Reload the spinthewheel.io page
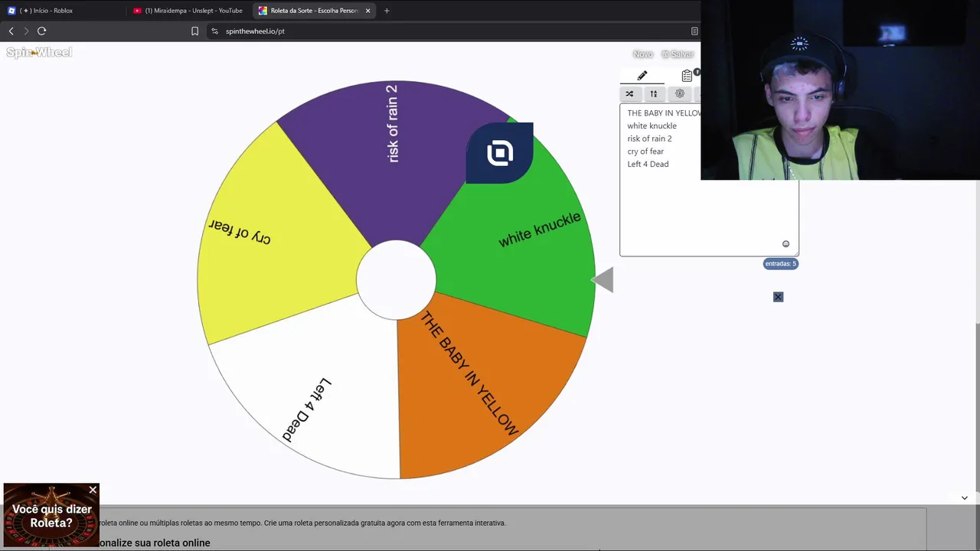 point(41,31)
